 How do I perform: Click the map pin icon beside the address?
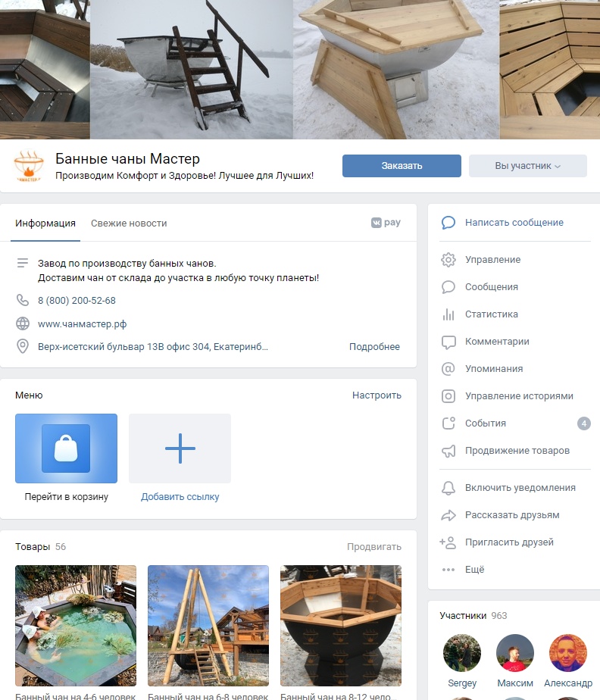coord(22,346)
